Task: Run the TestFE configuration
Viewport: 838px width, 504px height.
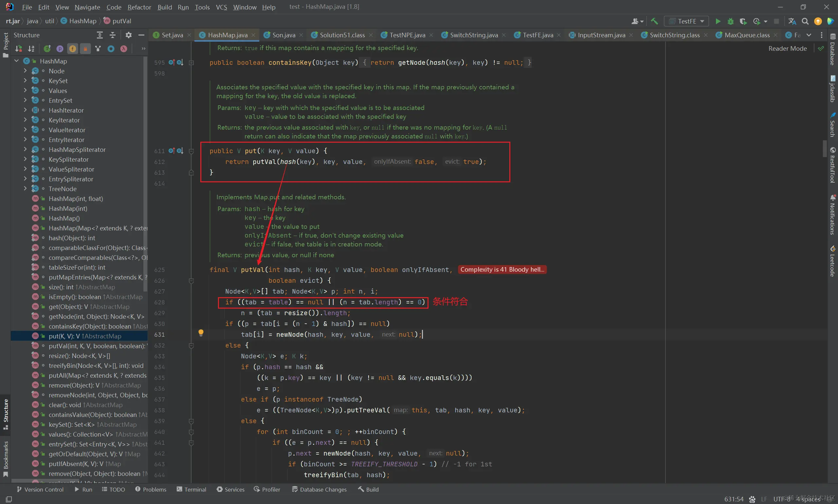Action: (x=718, y=21)
